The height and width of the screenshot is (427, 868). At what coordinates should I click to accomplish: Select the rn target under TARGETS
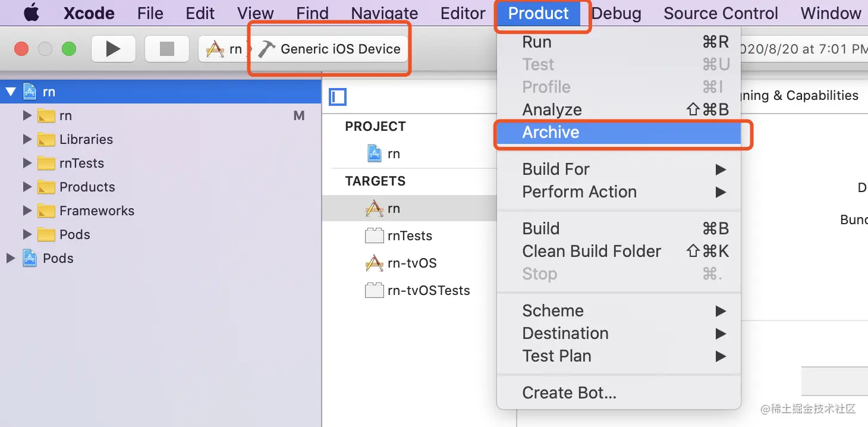pos(410,209)
